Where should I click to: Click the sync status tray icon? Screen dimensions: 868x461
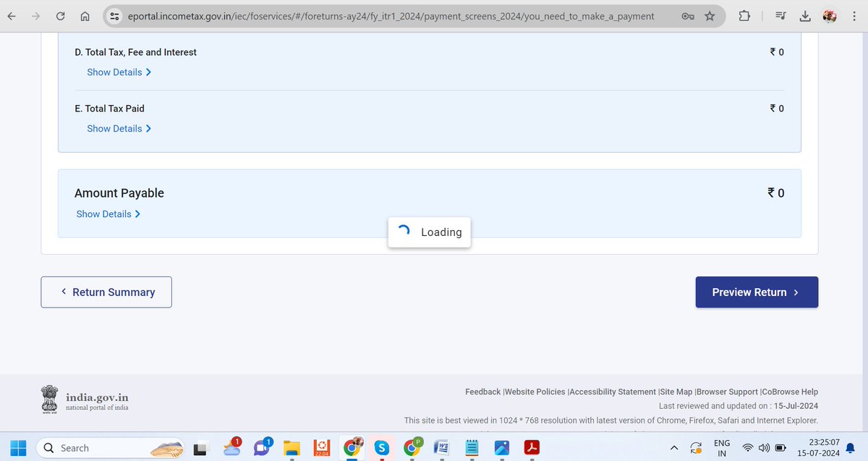pyautogui.click(x=697, y=448)
